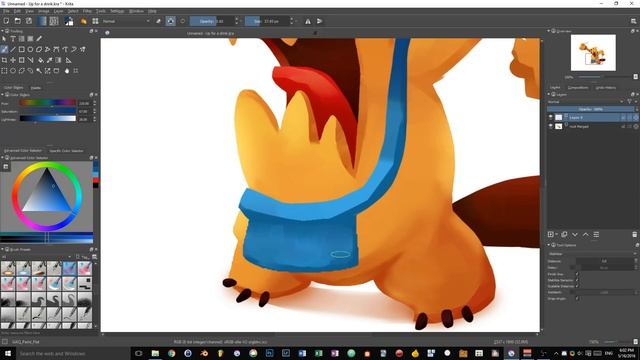
Task: Select the Elliptical Selection tool
Action: click(x=13, y=71)
